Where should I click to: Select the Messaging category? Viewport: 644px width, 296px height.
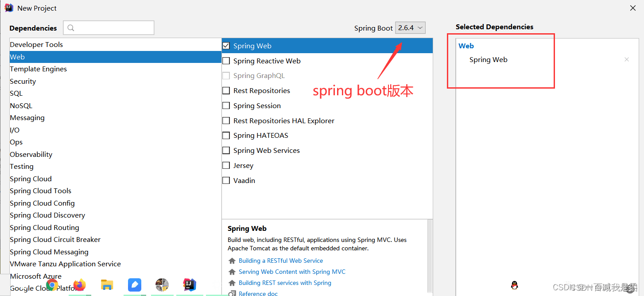click(x=115, y=117)
